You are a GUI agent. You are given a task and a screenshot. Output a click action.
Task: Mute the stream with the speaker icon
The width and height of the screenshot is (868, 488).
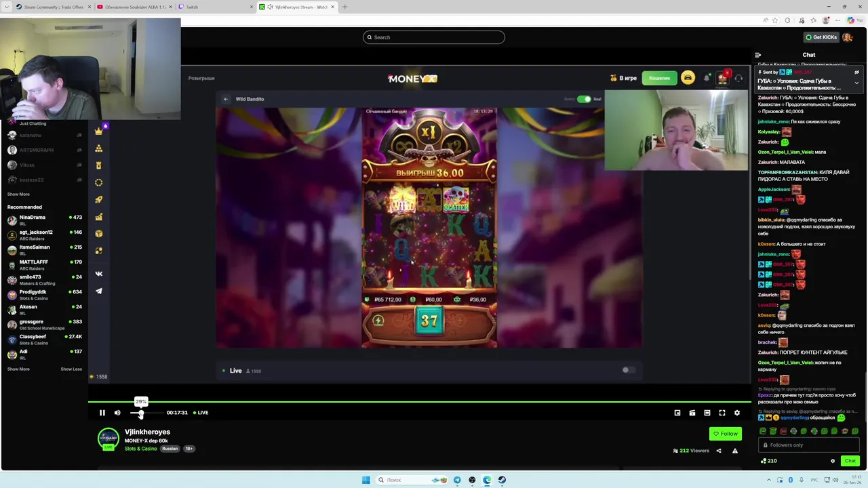pyautogui.click(x=117, y=413)
